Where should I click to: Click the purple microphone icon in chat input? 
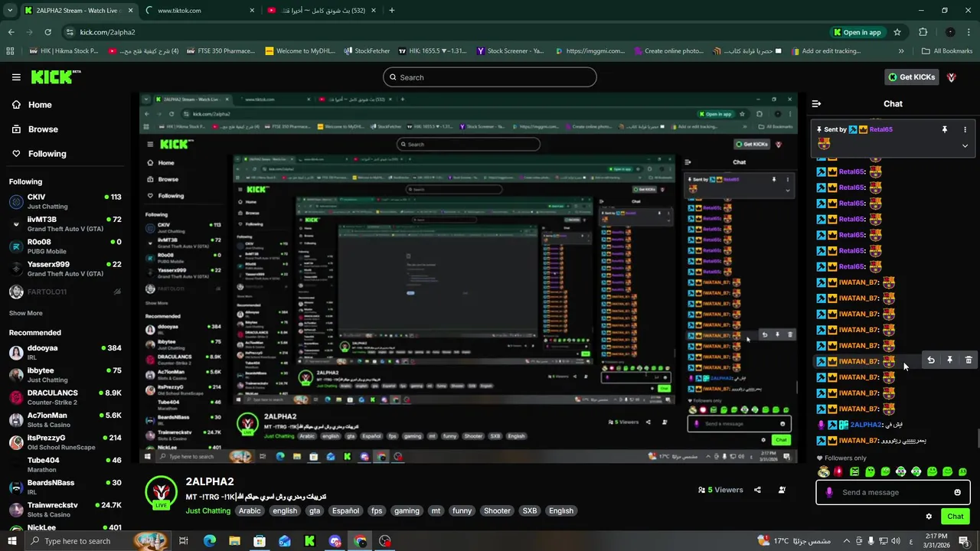coord(829,492)
